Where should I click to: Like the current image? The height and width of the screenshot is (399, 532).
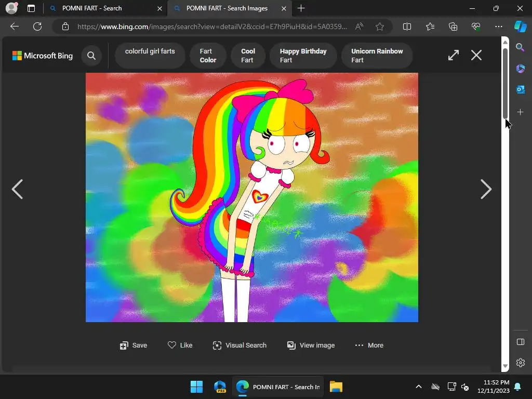[x=180, y=345]
